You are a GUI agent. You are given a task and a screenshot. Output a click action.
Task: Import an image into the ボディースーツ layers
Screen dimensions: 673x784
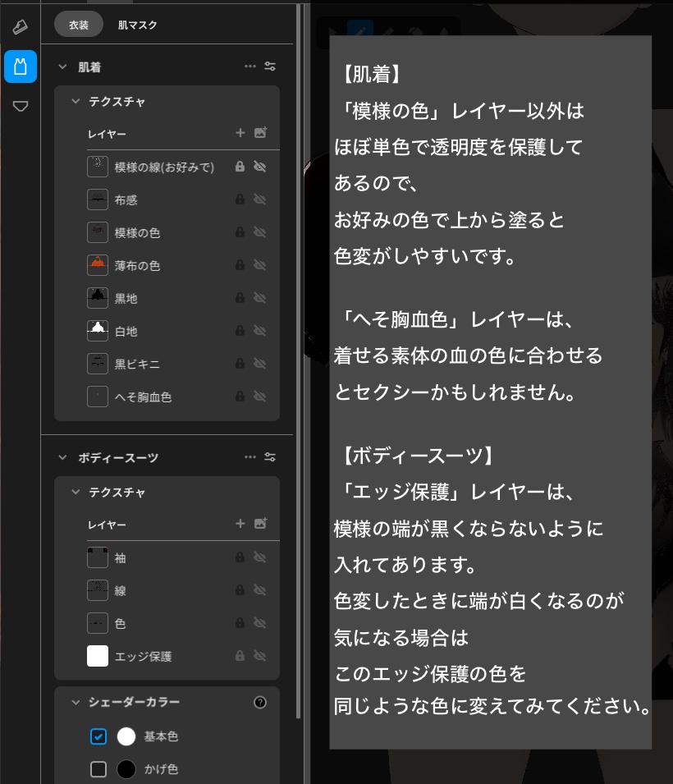coord(259,524)
